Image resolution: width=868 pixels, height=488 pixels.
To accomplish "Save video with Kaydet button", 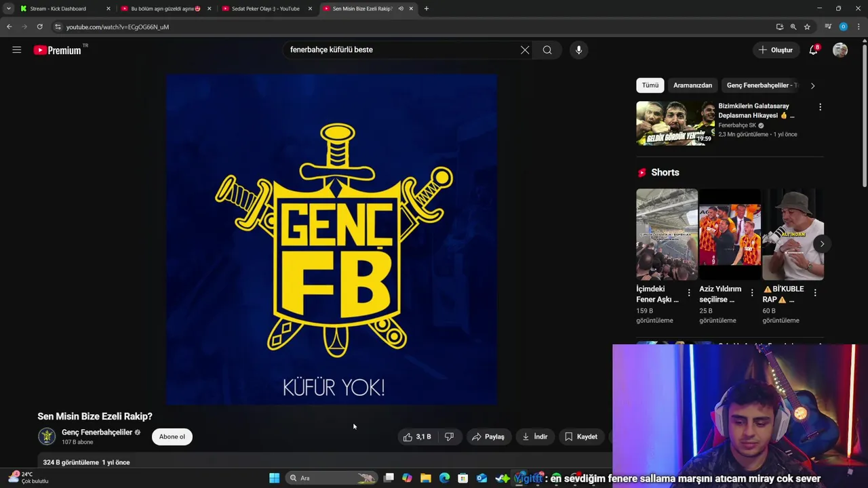I will coord(581,436).
